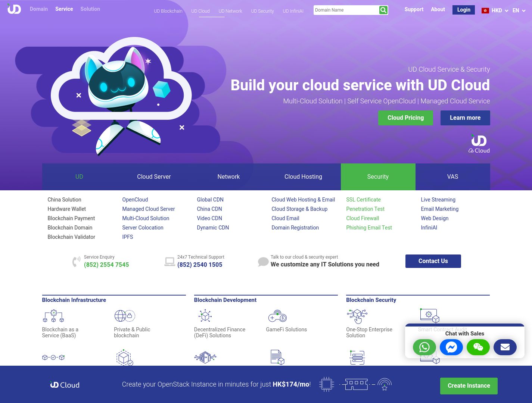Select the Network tab
532x403 pixels.
coord(228,177)
